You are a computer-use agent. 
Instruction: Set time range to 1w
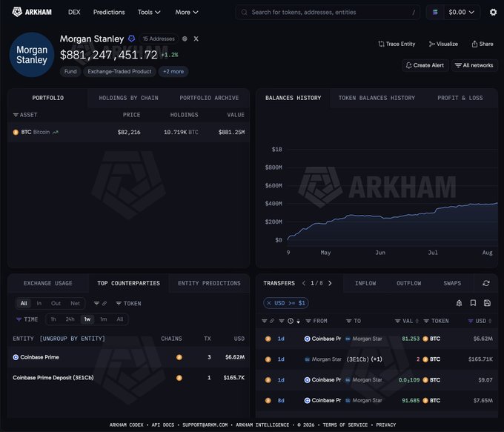(x=87, y=319)
